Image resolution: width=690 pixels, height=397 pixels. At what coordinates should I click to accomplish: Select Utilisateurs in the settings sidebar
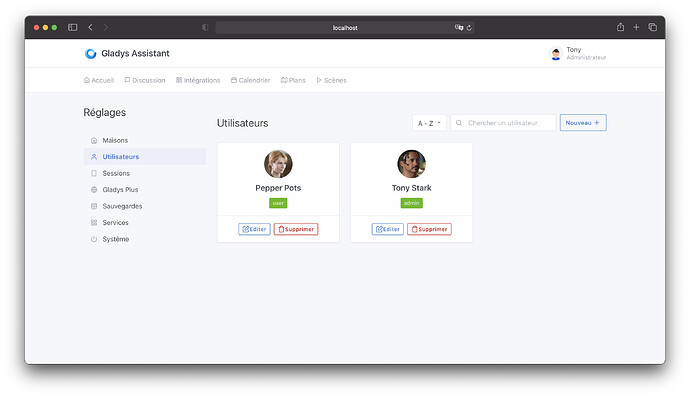(145, 156)
